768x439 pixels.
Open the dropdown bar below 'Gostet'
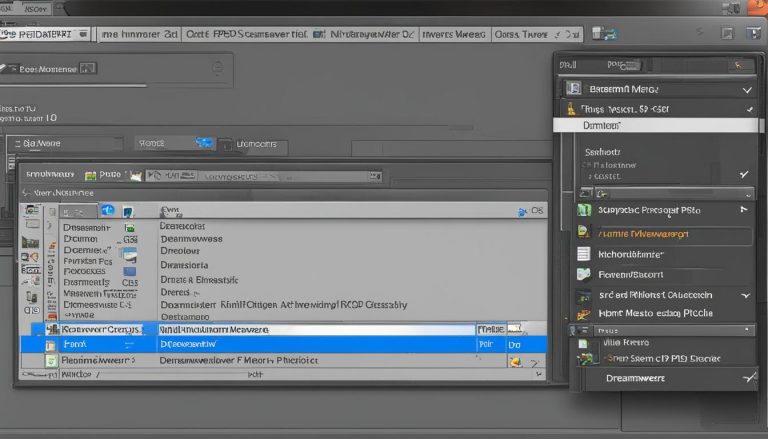[667, 194]
